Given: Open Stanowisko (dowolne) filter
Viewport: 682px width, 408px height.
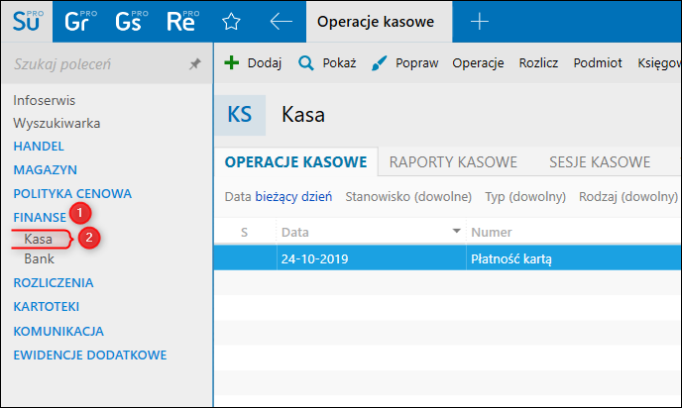Looking at the screenshot, I should pyautogui.click(x=408, y=197).
